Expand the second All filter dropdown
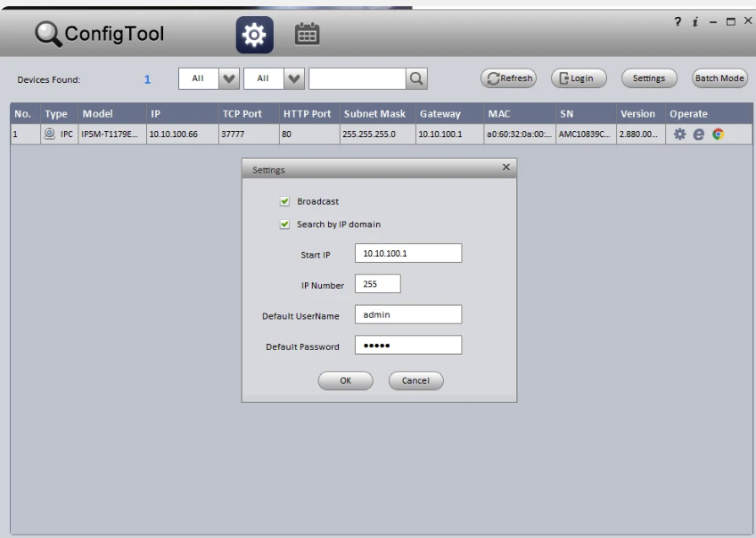 (294, 78)
